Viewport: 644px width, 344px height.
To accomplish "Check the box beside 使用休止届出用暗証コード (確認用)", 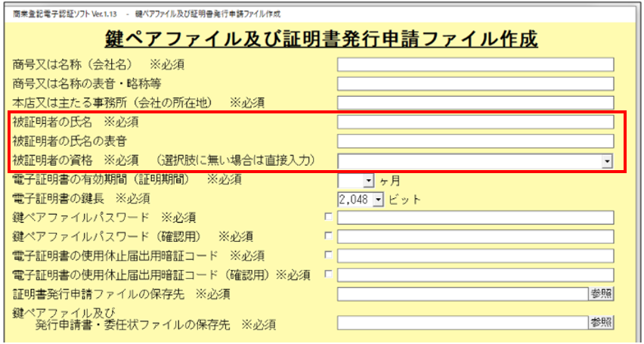I will tap(328, 274).
